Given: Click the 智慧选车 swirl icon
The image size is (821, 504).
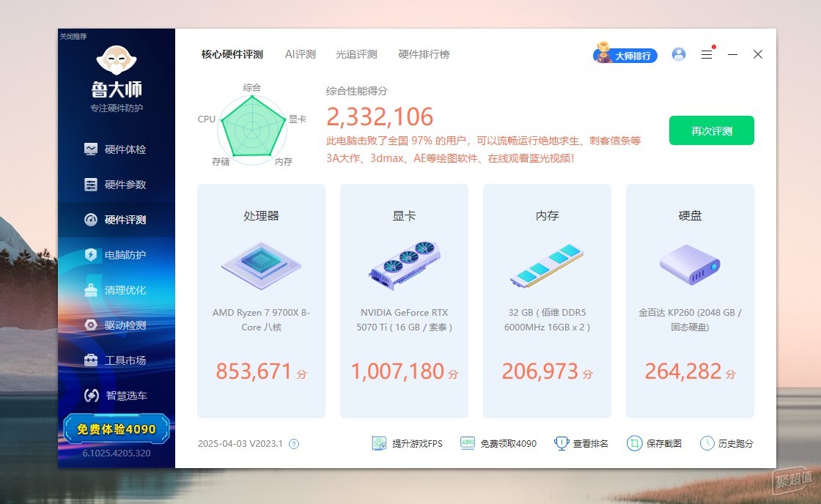Looking at the screenshot, I should tap(92, 395).
